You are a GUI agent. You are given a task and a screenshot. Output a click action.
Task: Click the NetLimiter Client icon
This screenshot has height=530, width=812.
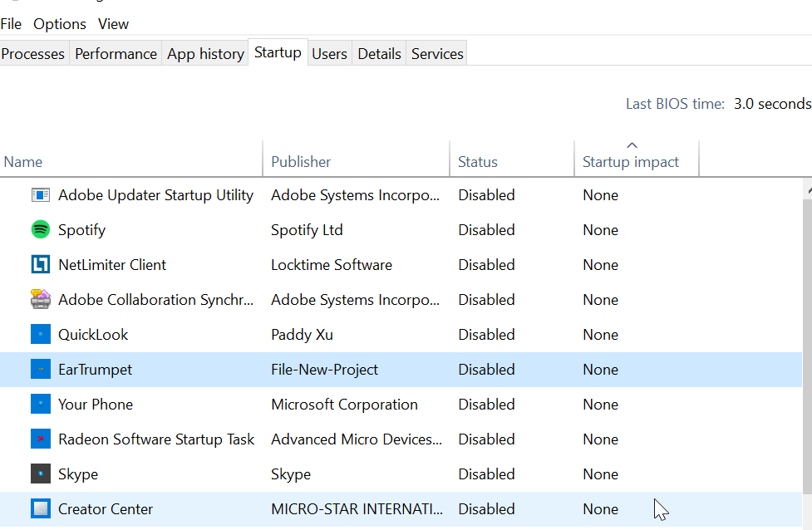tap(41, 264)
